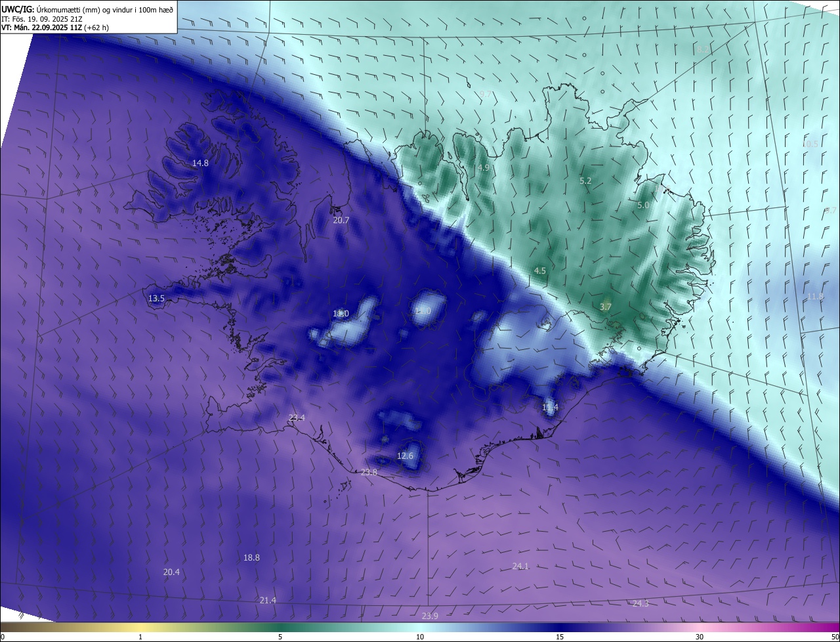Click the 30 label on the color scale
Viewport: 840px width, 642px height.
700,637
